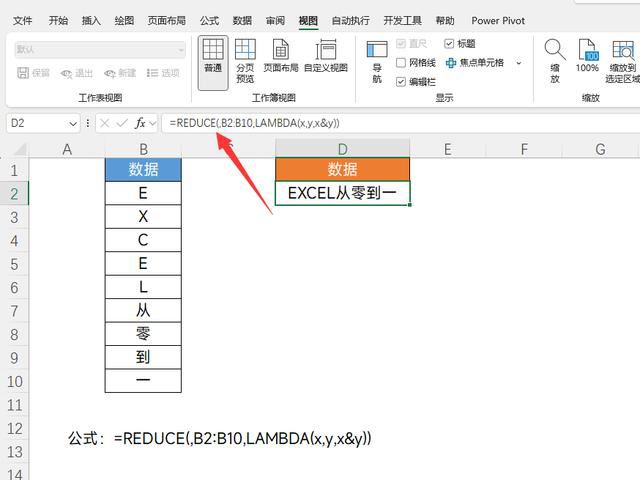Screen dimensions: 640x480
Task: Cancel formula entry with the X icon
Action: tap(104, 123)
